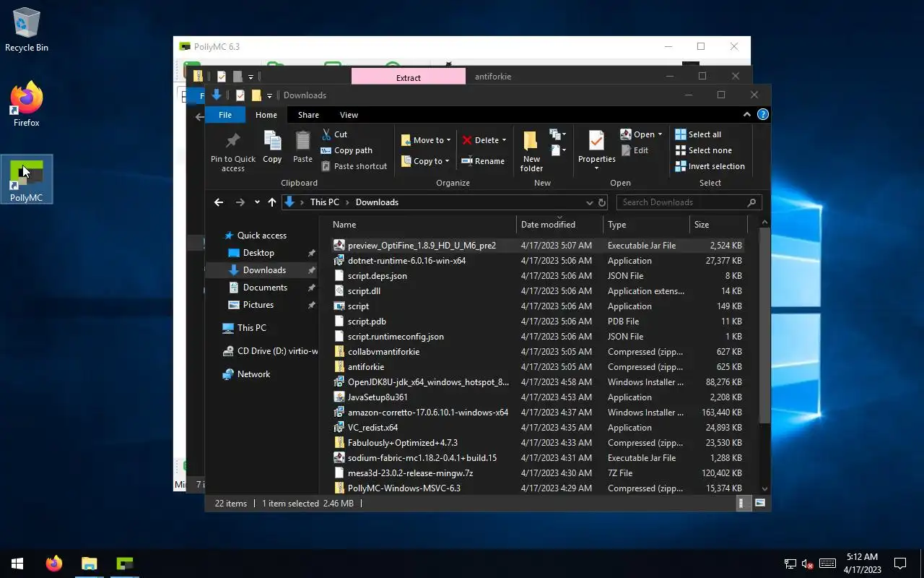Image resolution: width=924 pixels, height=578 pixels.
Task: Select Network in navigation pane
Action: 253,374
